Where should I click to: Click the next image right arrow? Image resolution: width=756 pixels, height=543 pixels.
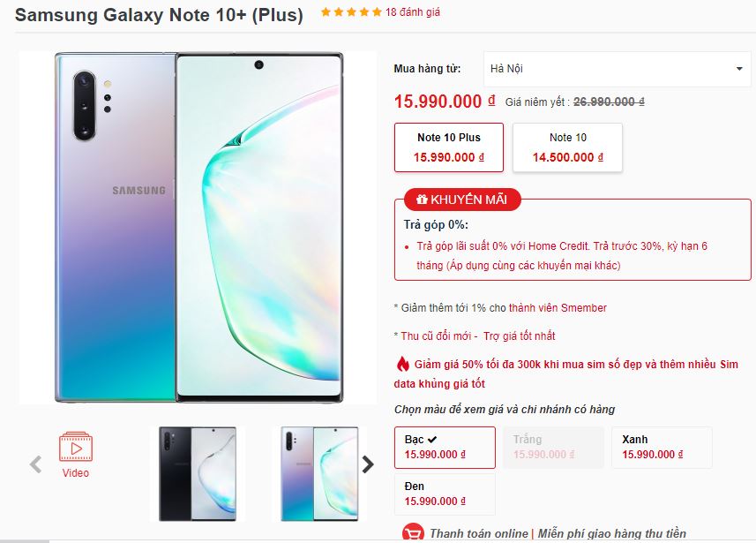click(368, 464)
